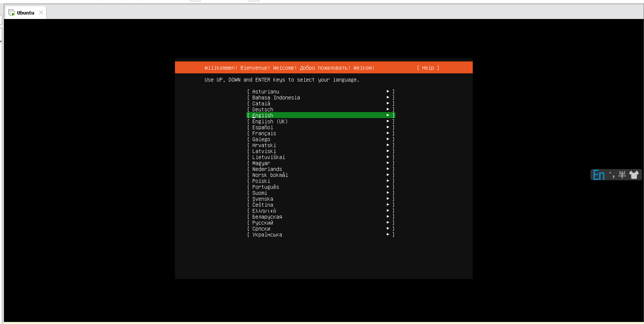
Task: Click the arrow beside Magyar
Action: [x=388, y=163]
